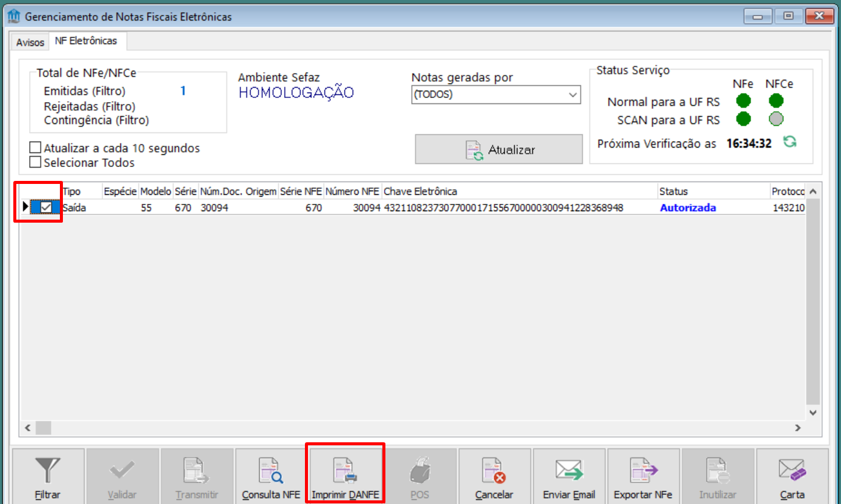Enable Atualizar a cada 10 segundos
Viewport: 841px width, 504px height.
(35, 148)
